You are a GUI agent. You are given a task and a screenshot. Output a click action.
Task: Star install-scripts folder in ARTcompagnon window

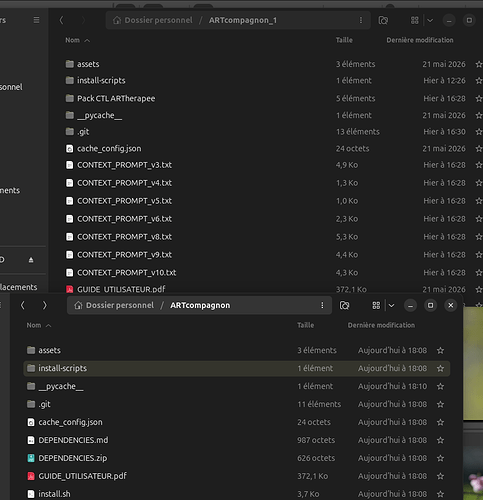pyautogui.click(x=440, y=368)
